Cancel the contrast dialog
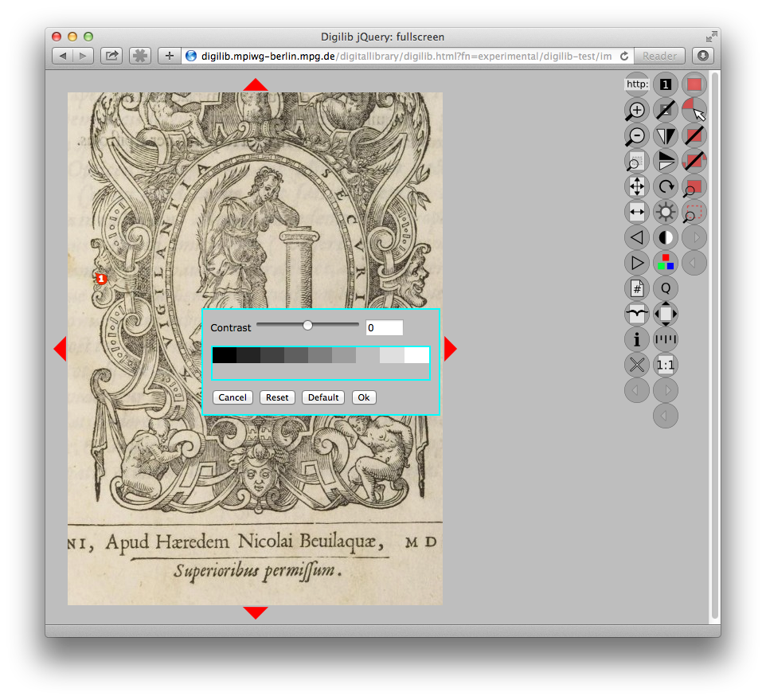 click(232, 397)
